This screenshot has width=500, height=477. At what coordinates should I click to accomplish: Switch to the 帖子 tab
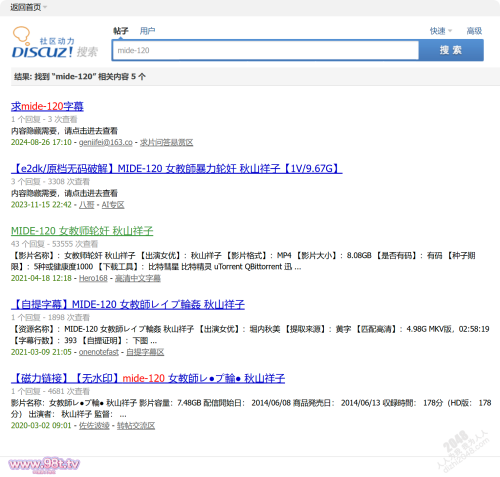pos(121,31)
